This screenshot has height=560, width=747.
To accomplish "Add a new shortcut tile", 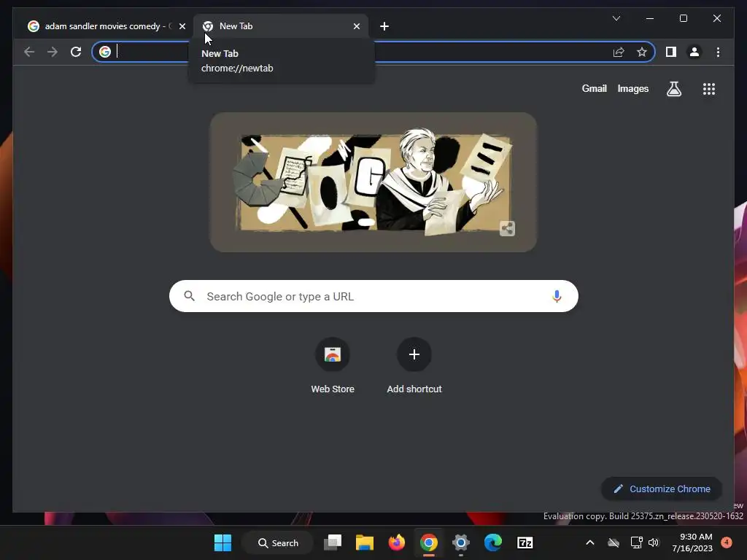I will coord(414,366).
